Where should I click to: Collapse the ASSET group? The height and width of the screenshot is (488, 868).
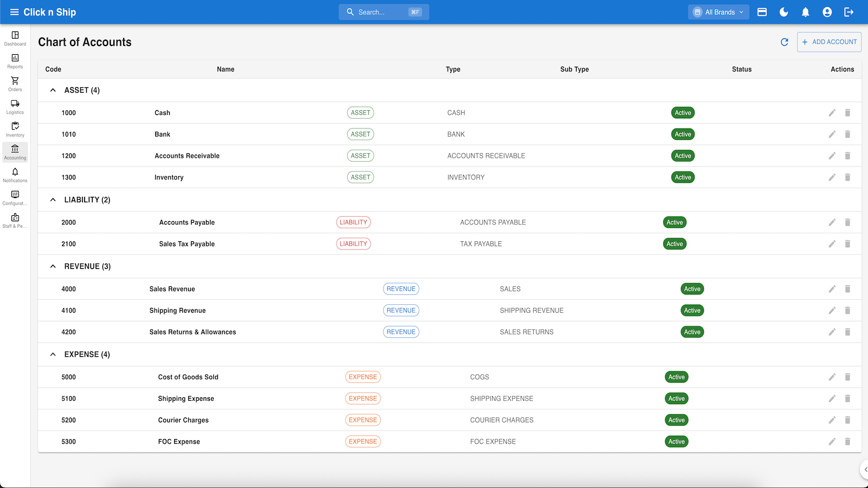point(53,90)
